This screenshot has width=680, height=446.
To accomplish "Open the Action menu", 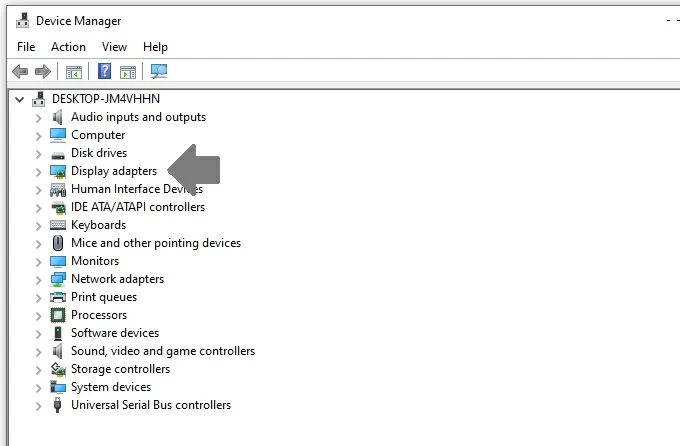I will [x=68, y=47].
